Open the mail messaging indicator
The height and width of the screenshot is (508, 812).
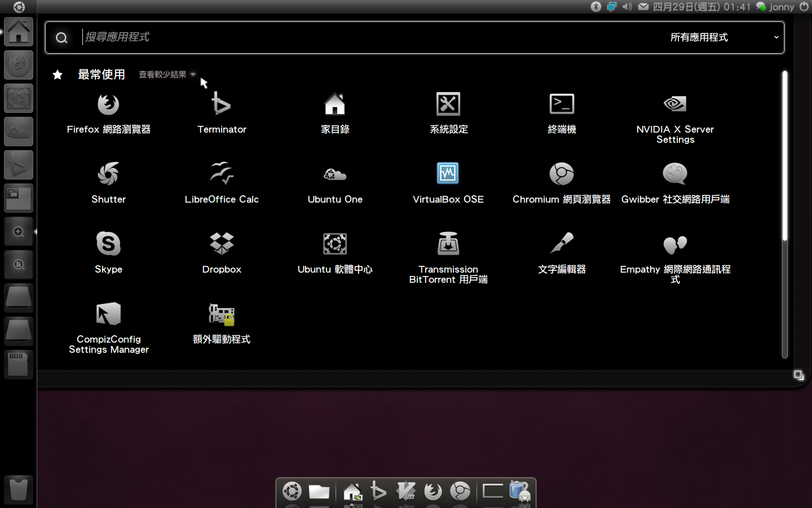click(x=643, y=7)
